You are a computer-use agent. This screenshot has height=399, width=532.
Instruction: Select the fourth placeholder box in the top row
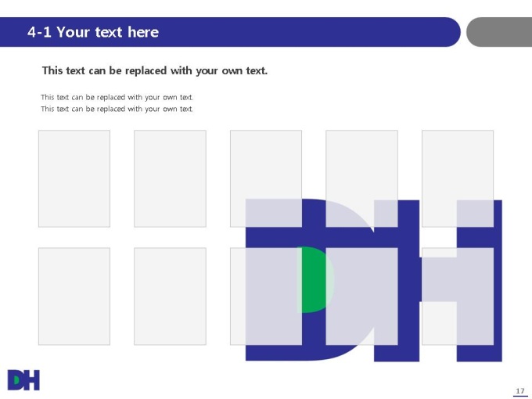361,178
